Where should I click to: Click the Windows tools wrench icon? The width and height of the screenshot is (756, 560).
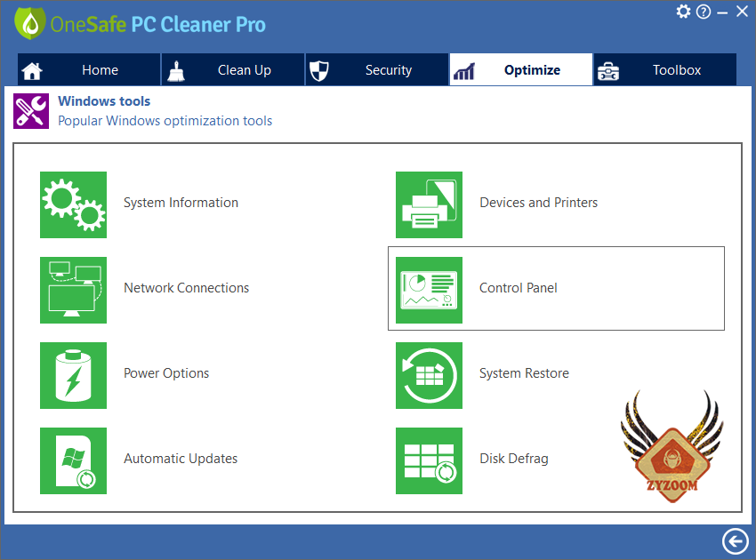(x=31, y=111)
